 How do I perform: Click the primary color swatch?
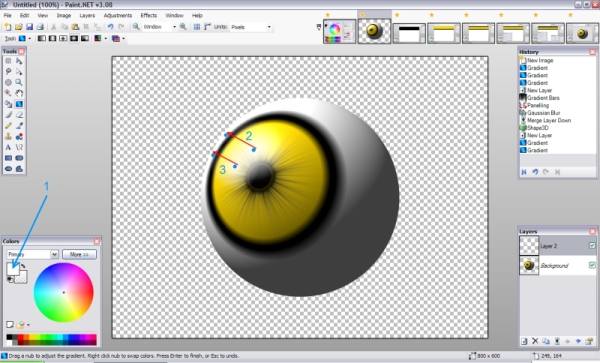click(x=13, y=269)
